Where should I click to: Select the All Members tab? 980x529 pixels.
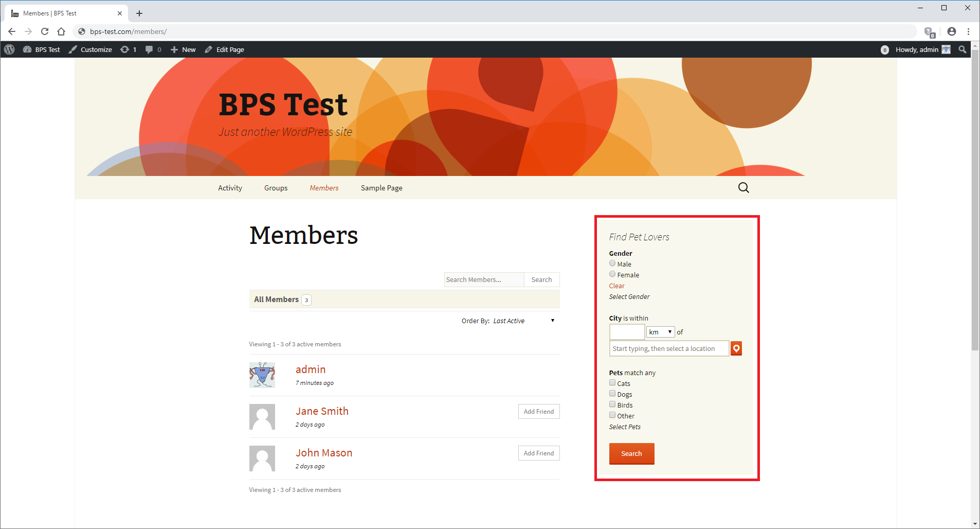[276, 299]
